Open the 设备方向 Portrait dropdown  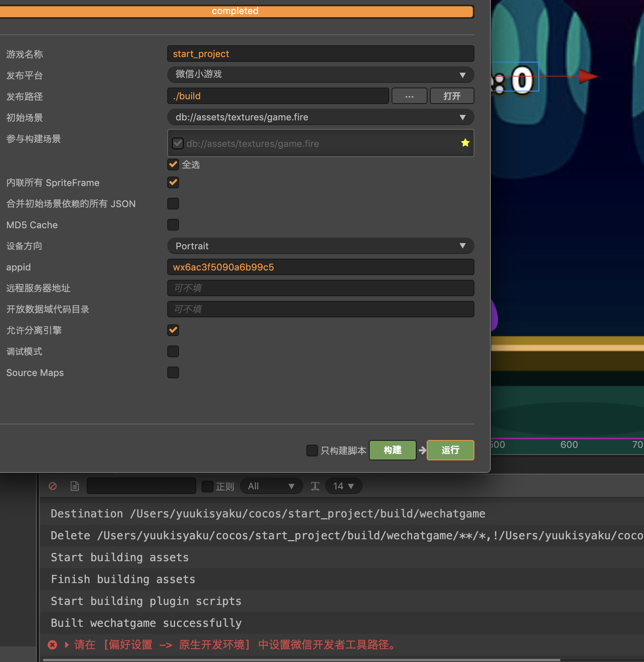320,246
